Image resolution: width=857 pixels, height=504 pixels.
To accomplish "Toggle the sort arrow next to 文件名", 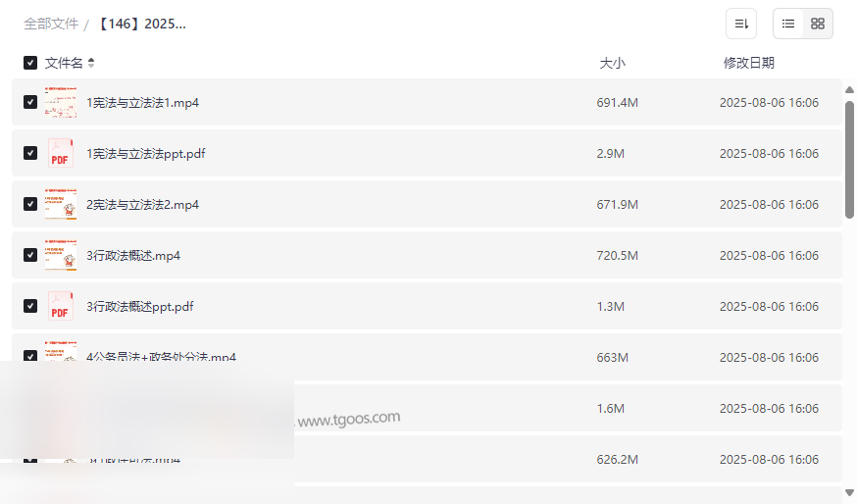I will pyautogui.click(x=91, y=63).
